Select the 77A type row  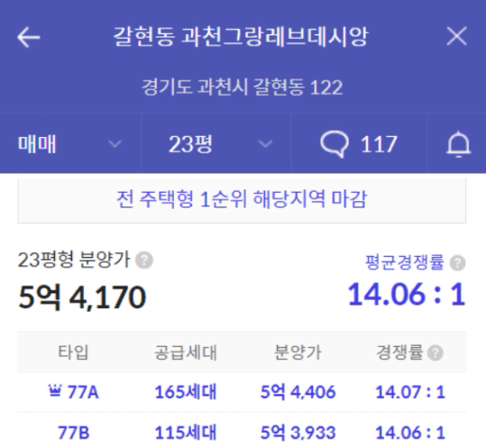(242, 392)
